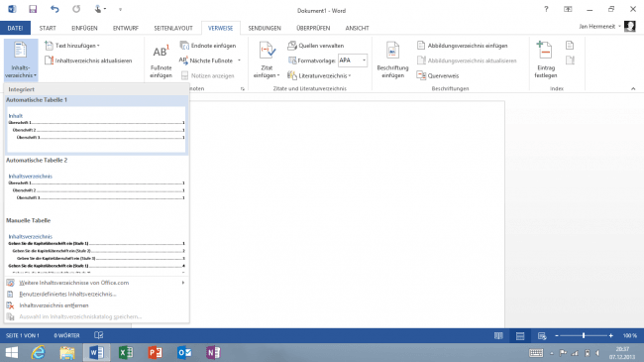Switch to the ENTWURF tab
This screenshot has height=362, width=644.
pyautogui.click(x=126, y=28)
